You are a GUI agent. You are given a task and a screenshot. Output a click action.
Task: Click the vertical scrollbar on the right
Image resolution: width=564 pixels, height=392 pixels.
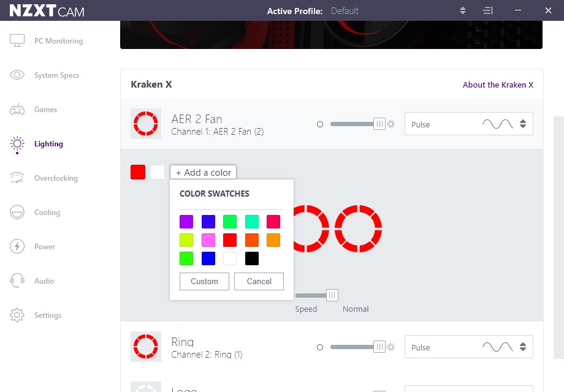point(558,237)
